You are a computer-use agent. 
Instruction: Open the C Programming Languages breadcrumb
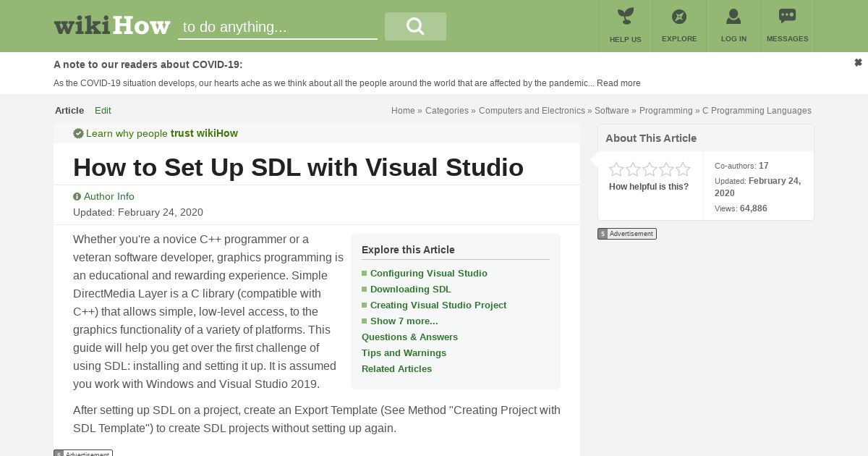(757, 111)
